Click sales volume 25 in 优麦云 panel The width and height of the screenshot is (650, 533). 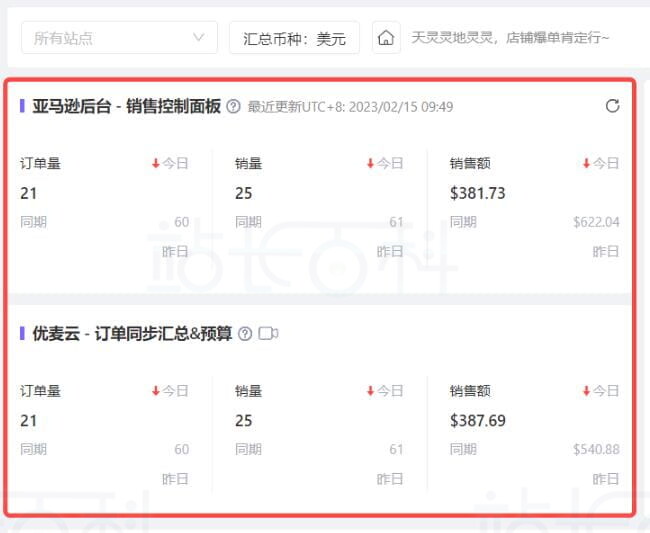pyautogui.click(x=244, y=421)
